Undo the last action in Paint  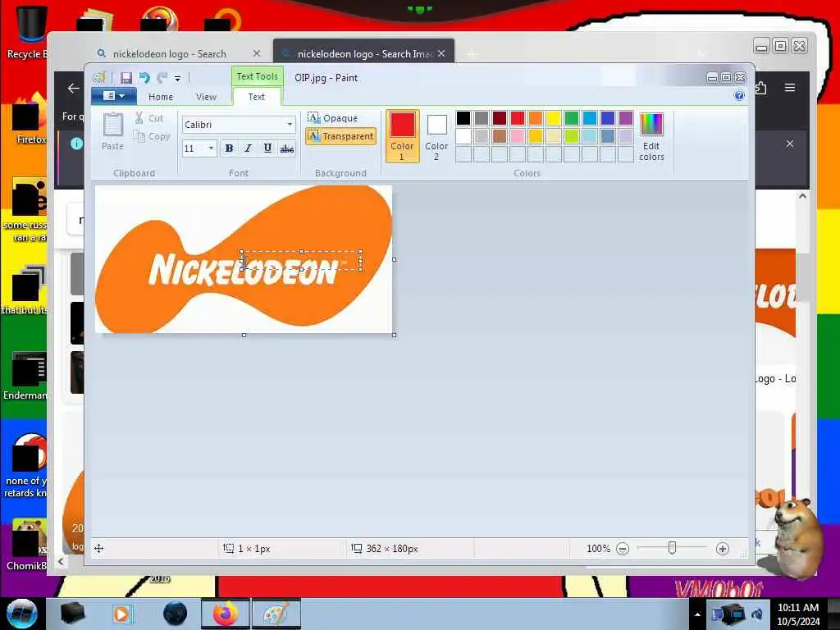tap(144, 78)
